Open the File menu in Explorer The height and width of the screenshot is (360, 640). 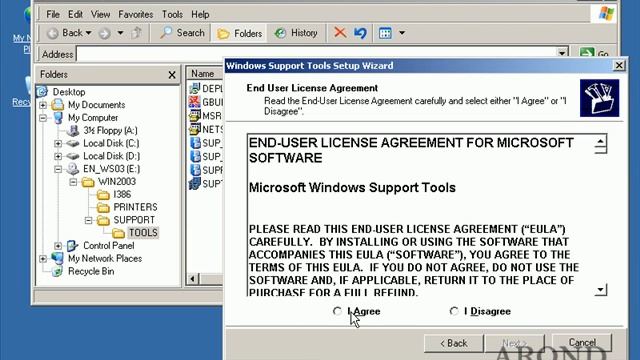(53, 14)
